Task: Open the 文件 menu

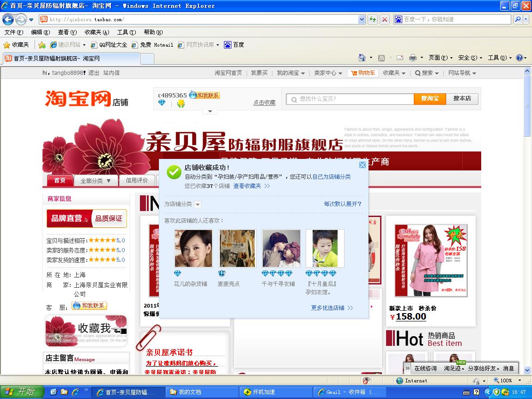Action: [x=14, y=32]
